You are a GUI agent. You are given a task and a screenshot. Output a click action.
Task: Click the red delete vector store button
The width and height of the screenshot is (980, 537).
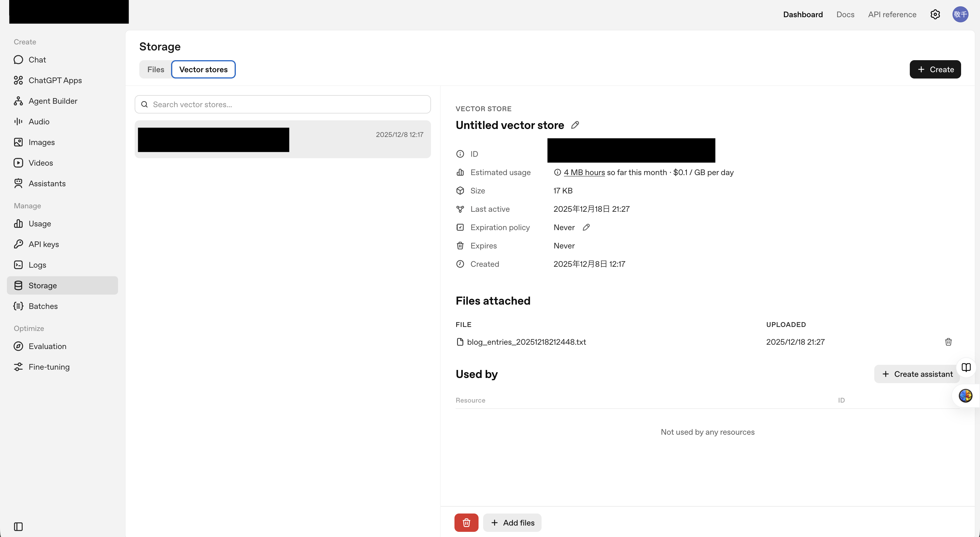(x=466, y=523)
